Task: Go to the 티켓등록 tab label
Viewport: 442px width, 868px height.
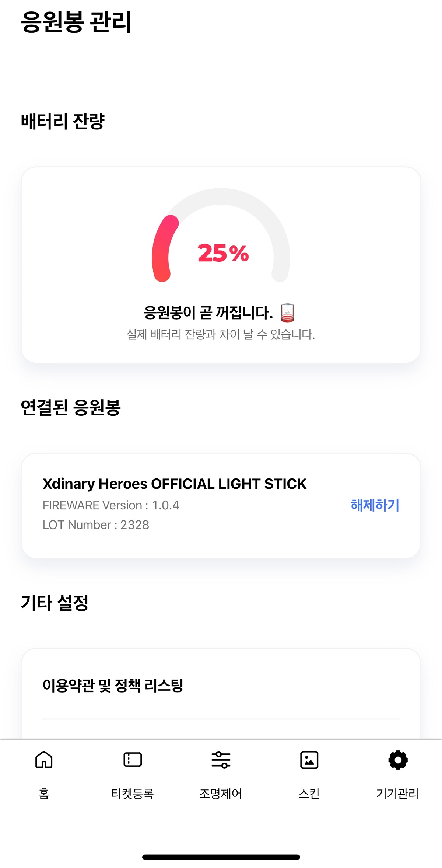Action: click(133, 794)
